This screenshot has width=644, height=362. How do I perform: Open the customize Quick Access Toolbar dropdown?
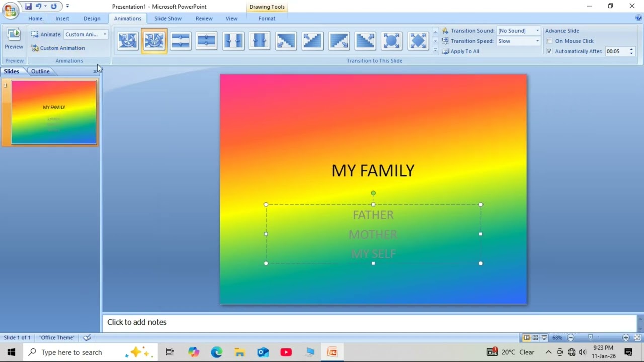click(x=67, y=7)
